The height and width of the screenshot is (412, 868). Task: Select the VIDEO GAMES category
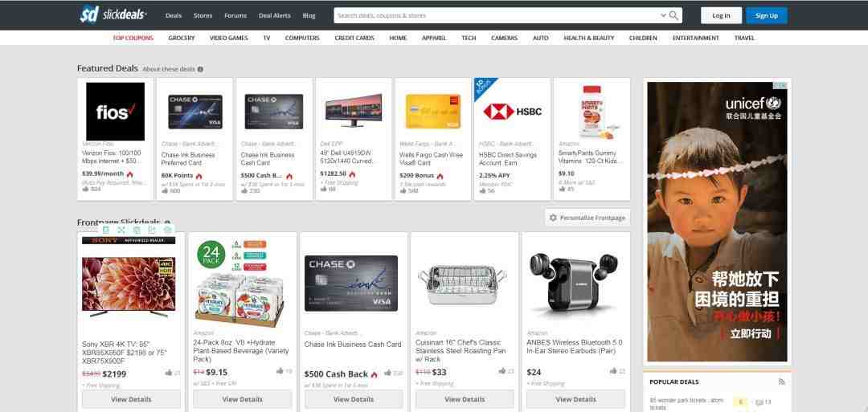pyautogui.click(x=229, y=38)
